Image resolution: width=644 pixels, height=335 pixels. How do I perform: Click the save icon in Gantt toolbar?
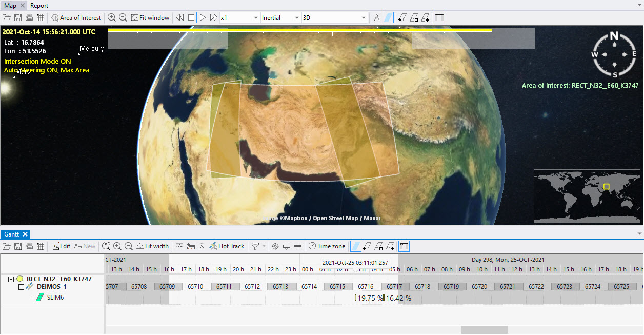18,246
